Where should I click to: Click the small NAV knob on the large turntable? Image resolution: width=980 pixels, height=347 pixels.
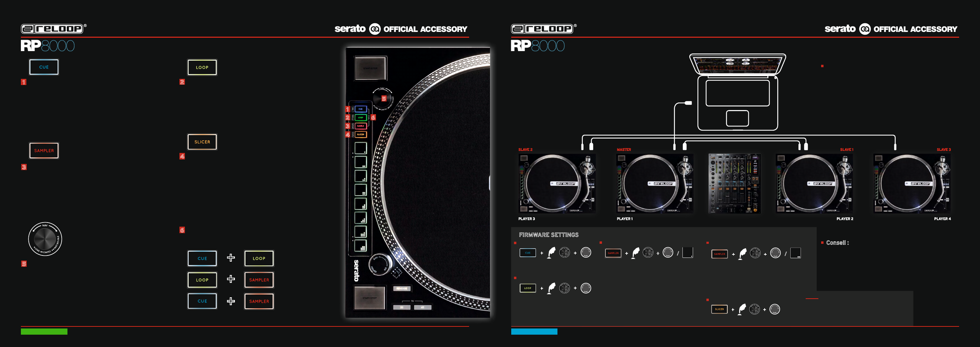(x=383, y=99)
